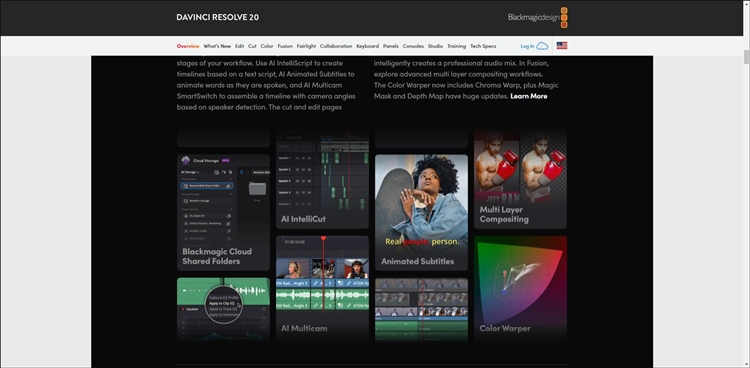Click the DaVinci Resolve 20 title

coord(218,17)
